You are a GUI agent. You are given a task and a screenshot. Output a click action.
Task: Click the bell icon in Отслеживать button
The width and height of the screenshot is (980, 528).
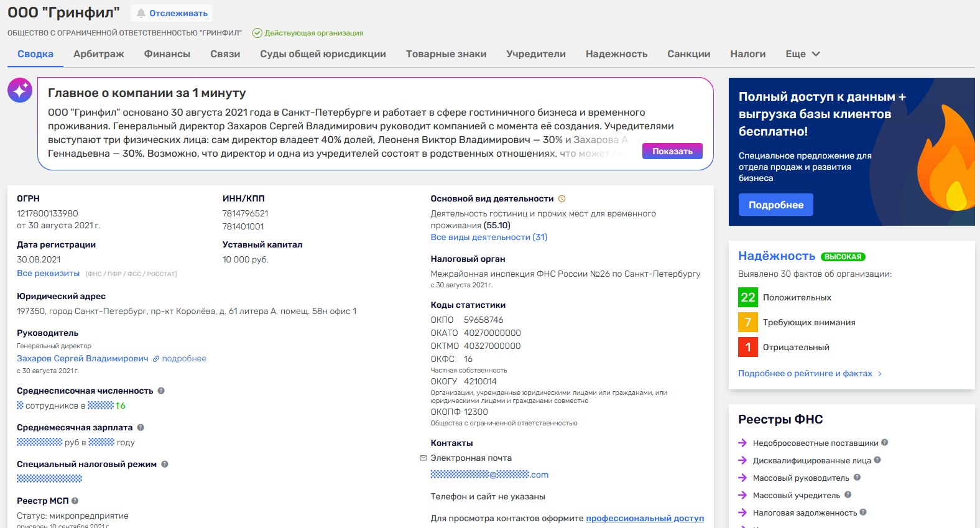point(141,13)
